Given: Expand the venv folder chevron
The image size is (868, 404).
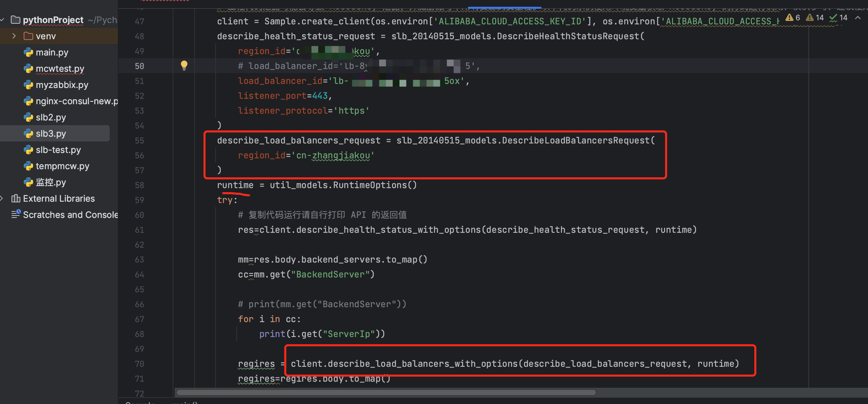Looking at the screenshot, I should coord(14,36).
